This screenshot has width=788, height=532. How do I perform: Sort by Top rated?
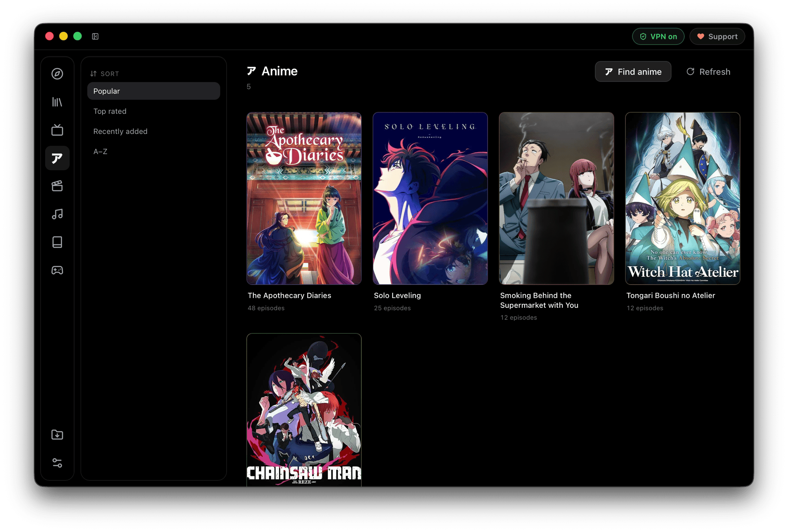154,111
